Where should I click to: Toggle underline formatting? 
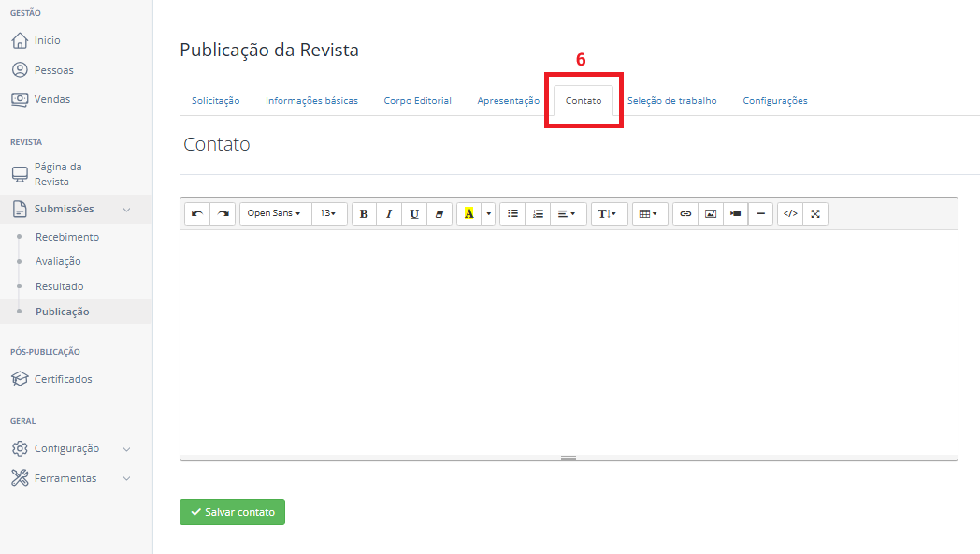pyautogui.click(x=413, y=214)
